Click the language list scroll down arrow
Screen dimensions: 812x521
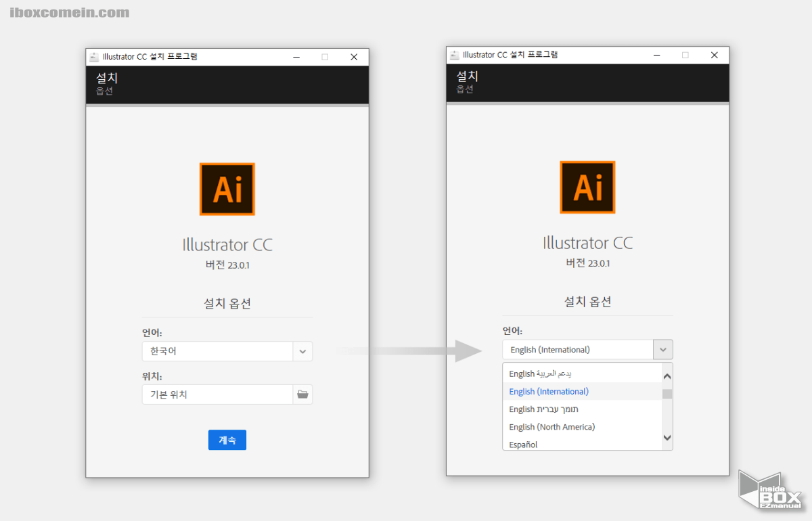click(667, 438)
